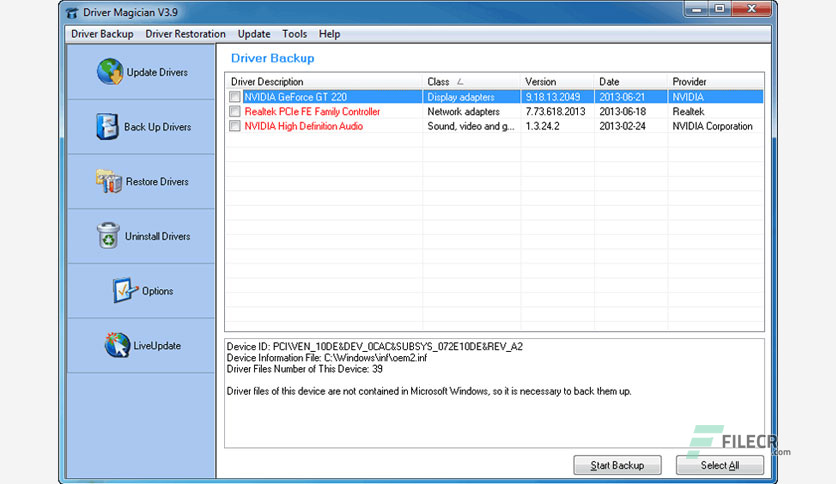Sort by the Version column header

pos(557,82)
